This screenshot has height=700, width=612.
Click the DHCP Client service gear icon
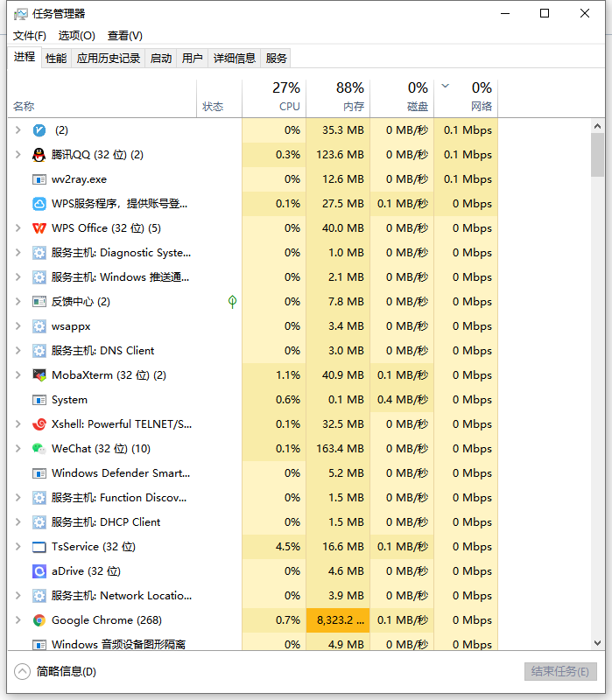(x=39, y=522)
